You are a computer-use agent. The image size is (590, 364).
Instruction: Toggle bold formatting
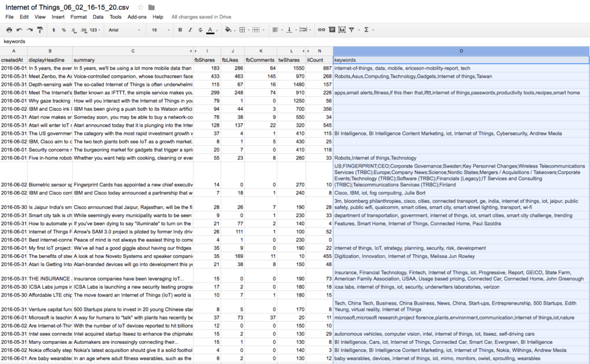(180, 29)
